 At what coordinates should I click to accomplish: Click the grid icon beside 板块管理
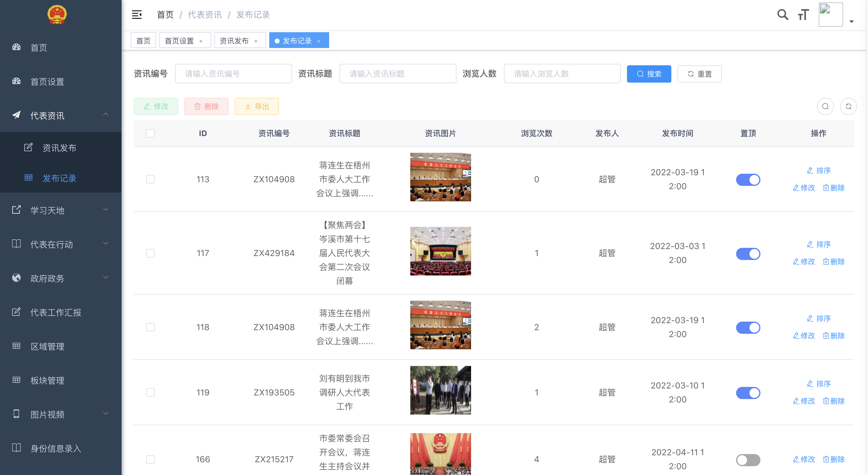pos(16,380)
